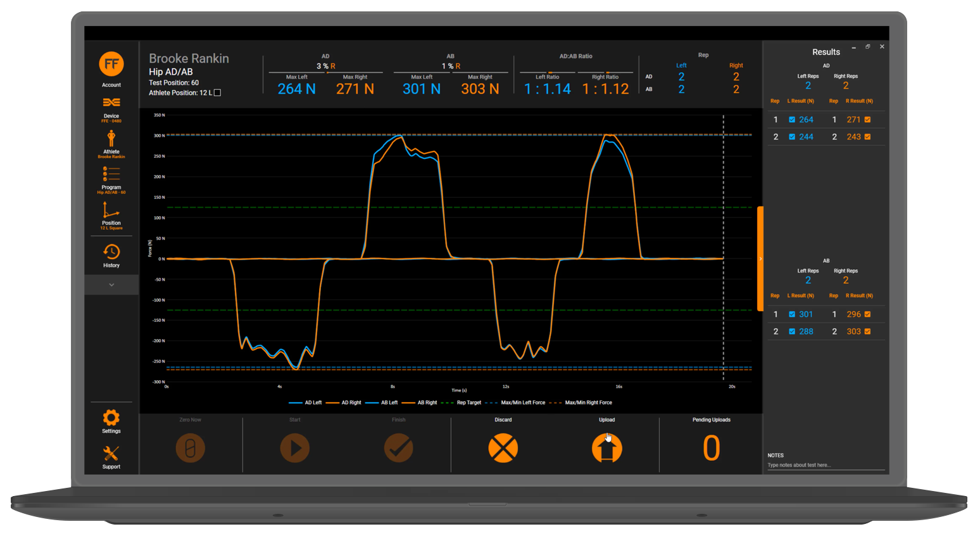
Task: Uncheck AB left rep 288 checkbox
Action: [x=792, y=331]
